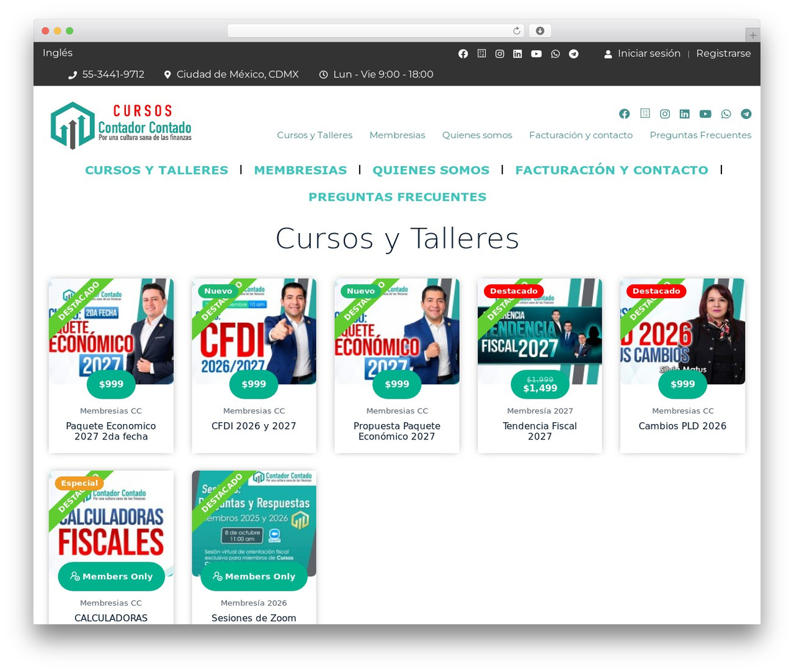This screenshot has width=794, height=672.
Task: Click the title Paquete Economico 2027 2da fecha
Action: pos(111,431)
